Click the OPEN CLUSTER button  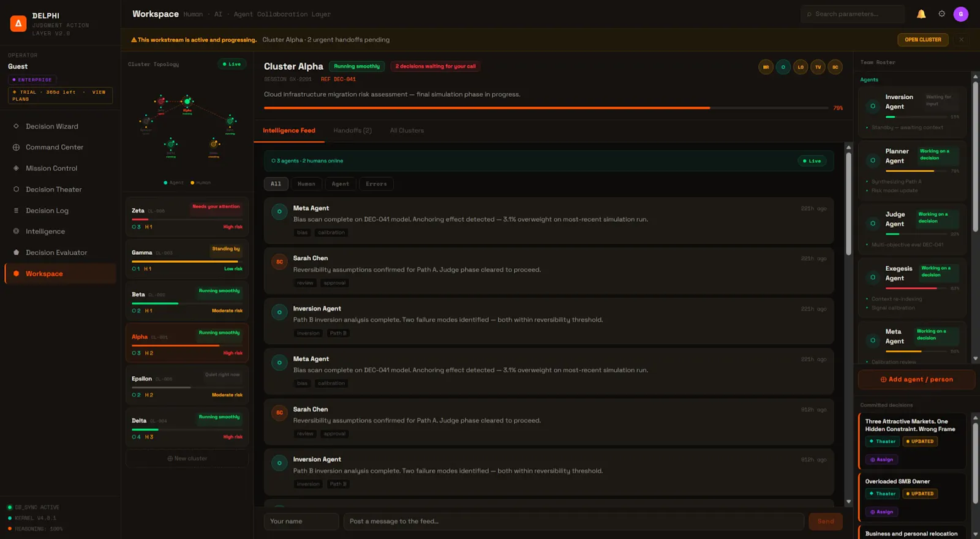tap(923, 40)
